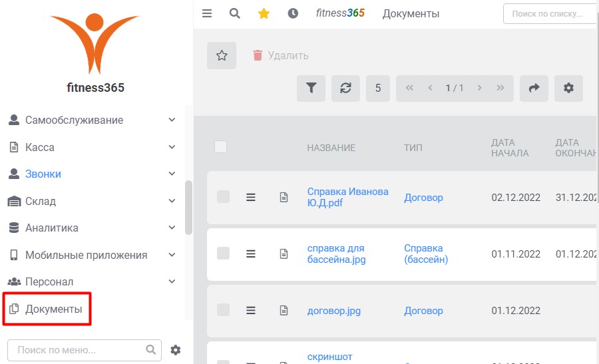Image resolution: width=599 pixels, height=364 pixels.
Task: Click file icon of справка для бассейна.jpg row
Action: 284,254
